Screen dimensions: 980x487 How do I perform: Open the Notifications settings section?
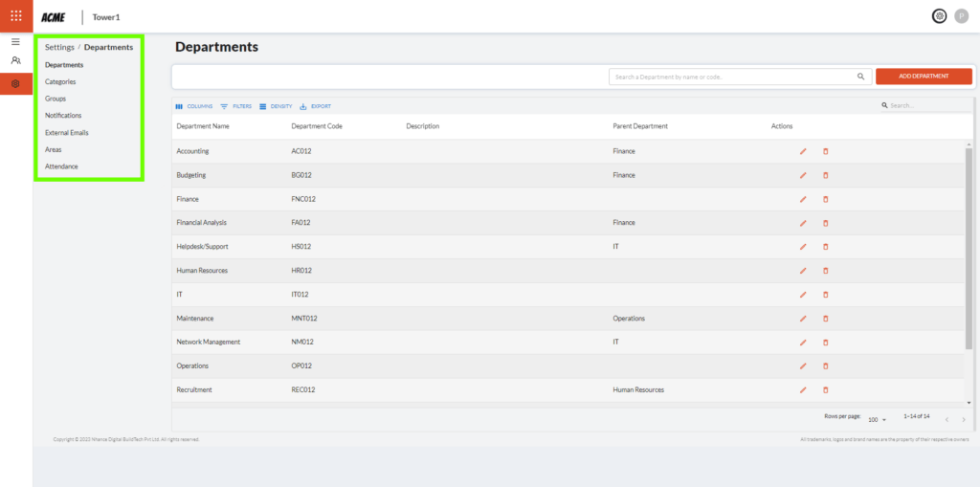coord(63,116)
